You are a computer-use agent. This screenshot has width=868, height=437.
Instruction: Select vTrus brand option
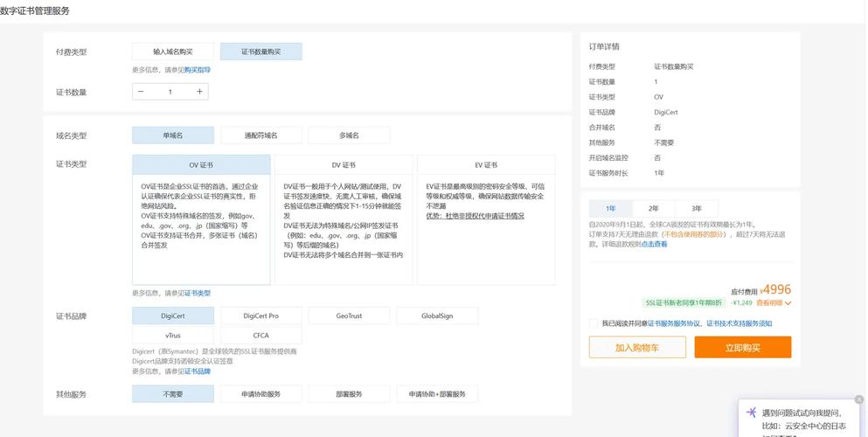tap(173, 336)
